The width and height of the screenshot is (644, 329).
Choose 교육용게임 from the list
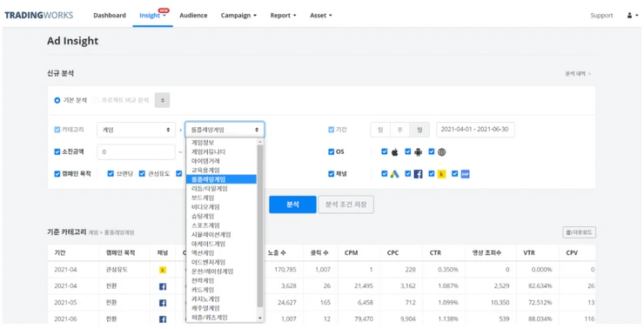point(221,170)
